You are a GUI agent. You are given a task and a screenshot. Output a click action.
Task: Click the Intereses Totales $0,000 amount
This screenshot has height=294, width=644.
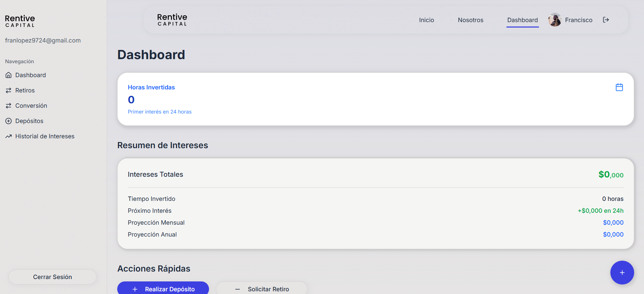pos(611,175)
